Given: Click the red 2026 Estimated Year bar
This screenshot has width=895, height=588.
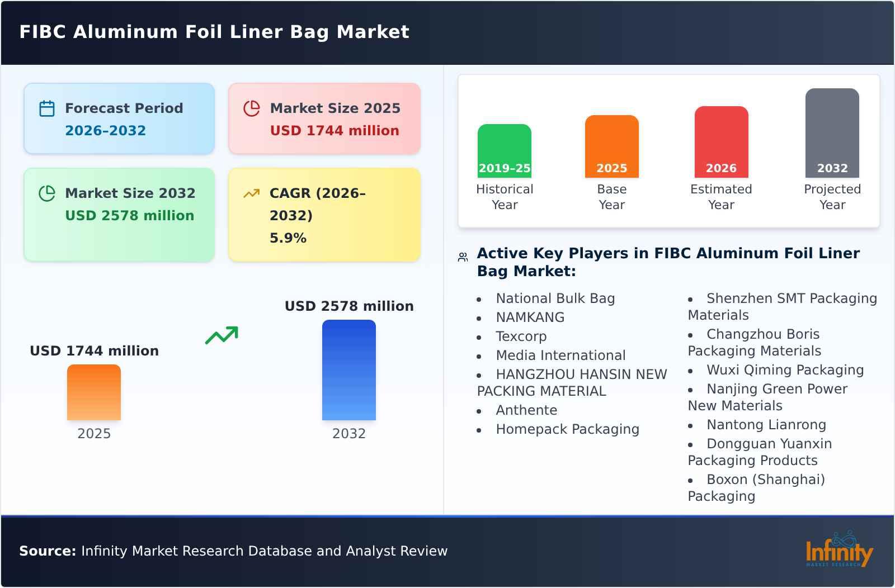Looking at the screenshot, I should pyautogui.click(x=721, y=143).
